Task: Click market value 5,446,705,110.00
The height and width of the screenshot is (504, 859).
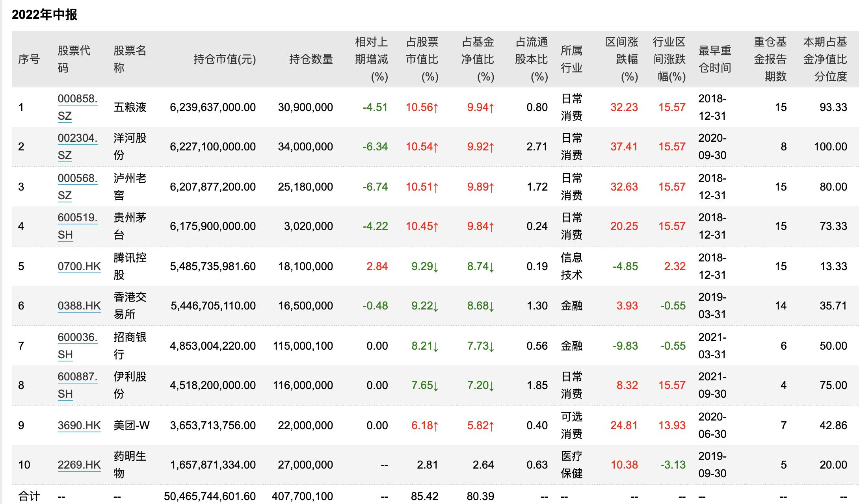Action: point(213,306)
